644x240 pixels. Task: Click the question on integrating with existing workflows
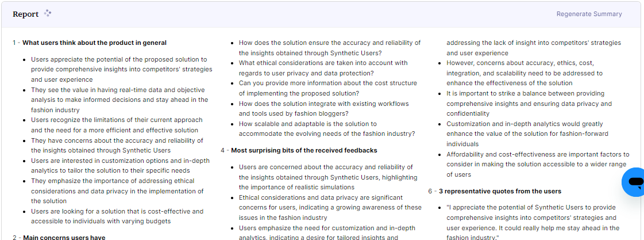[x=323, y=109]
